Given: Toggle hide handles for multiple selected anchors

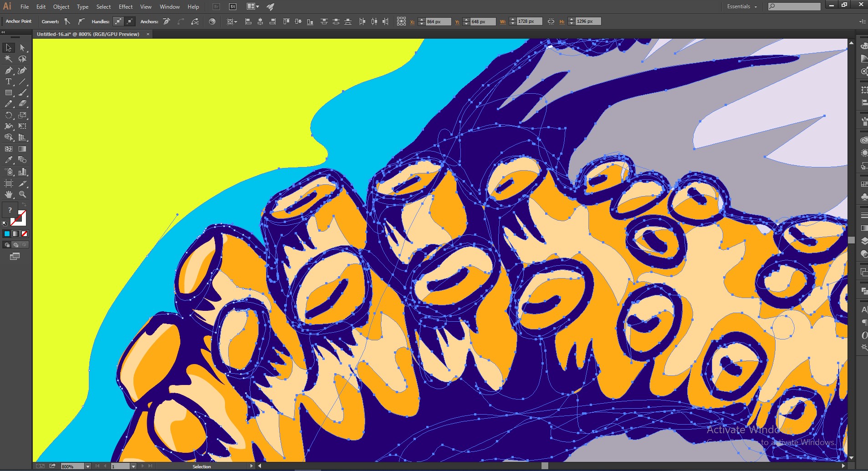Looking at the screenshot, I should tap(130, 21).
